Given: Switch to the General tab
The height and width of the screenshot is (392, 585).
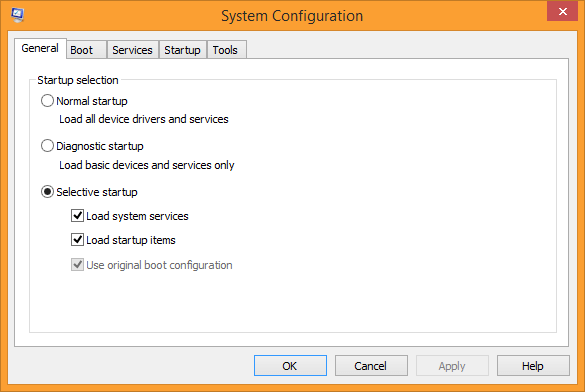Looking at the screenshot, I should pos(40,48).
